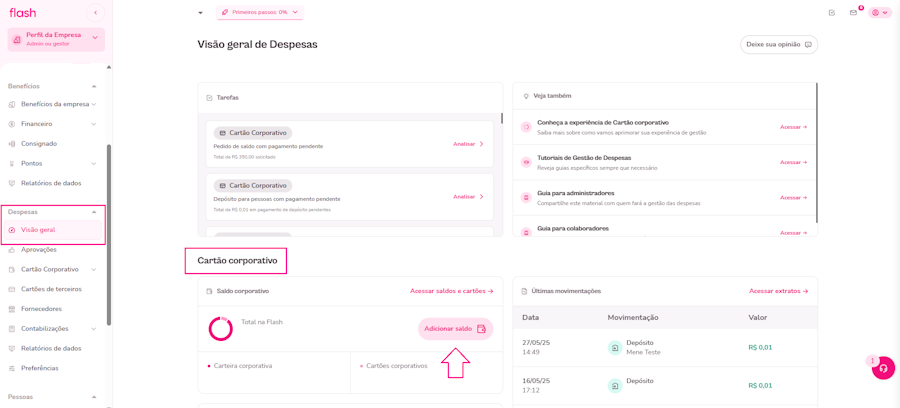900x408 pixels.
Task: Click Acessar for Conheça a experiência de Cartão corporativo
Action: pos(794,127)
